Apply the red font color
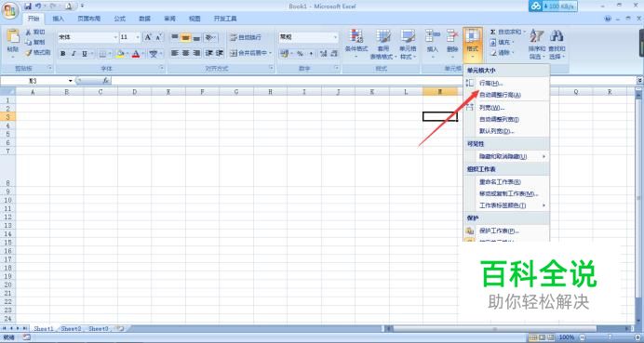The height and width of the screenshot is (343, 644). pos(136,54)
